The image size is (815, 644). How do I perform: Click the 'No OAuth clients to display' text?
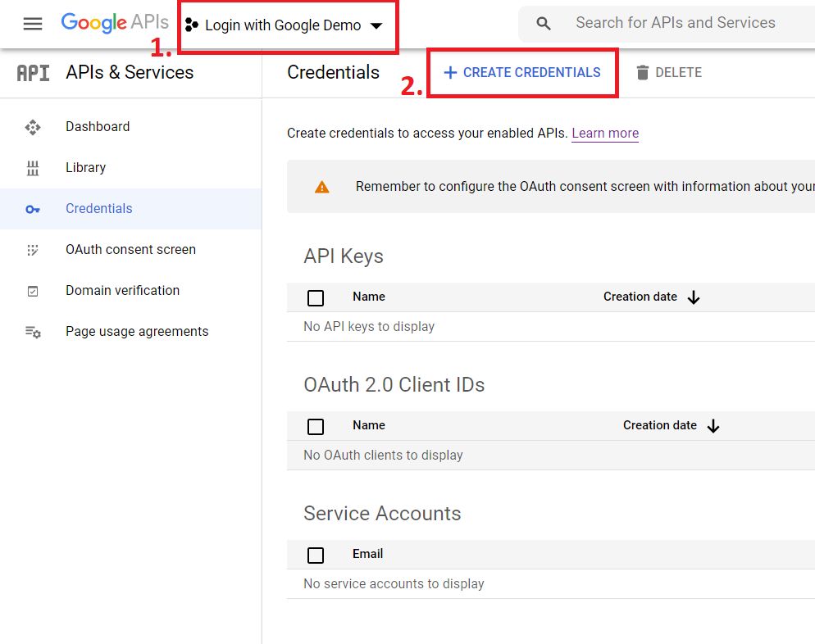click(383, 456)
